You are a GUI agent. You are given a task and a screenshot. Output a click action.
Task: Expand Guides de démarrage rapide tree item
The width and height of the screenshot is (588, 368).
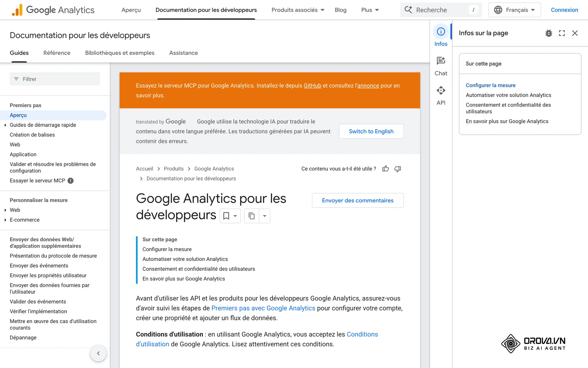coord(5,125)
